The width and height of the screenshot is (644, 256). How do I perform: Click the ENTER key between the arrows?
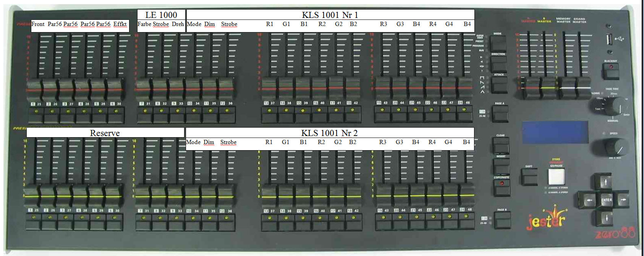(x=606, y=200)
